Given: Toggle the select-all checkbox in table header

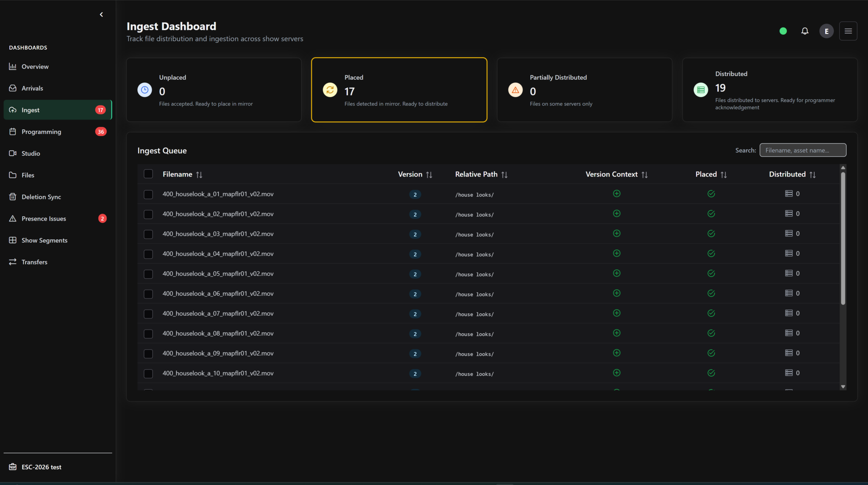Looking at the screenshot, I should pos(148,174).
